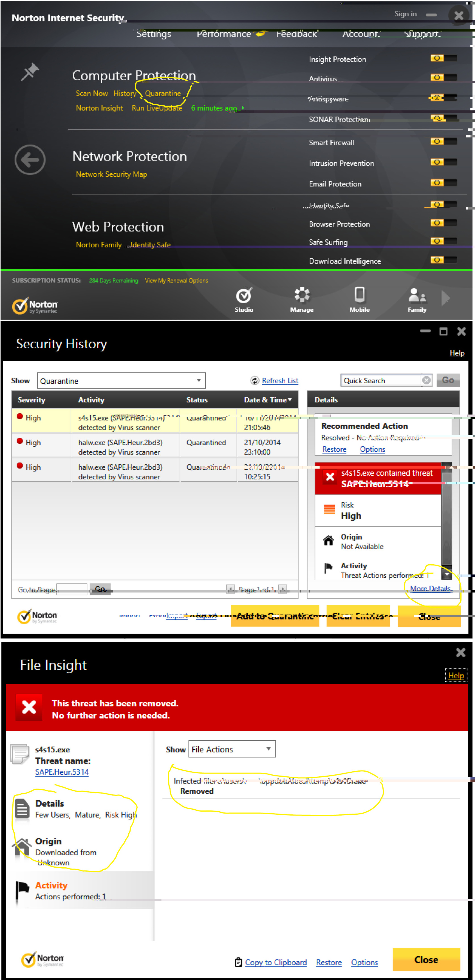Expand the 6 minutes ago LiveUpdate arrow
Screen dimensions: 475x980
[x=243, y=108]
